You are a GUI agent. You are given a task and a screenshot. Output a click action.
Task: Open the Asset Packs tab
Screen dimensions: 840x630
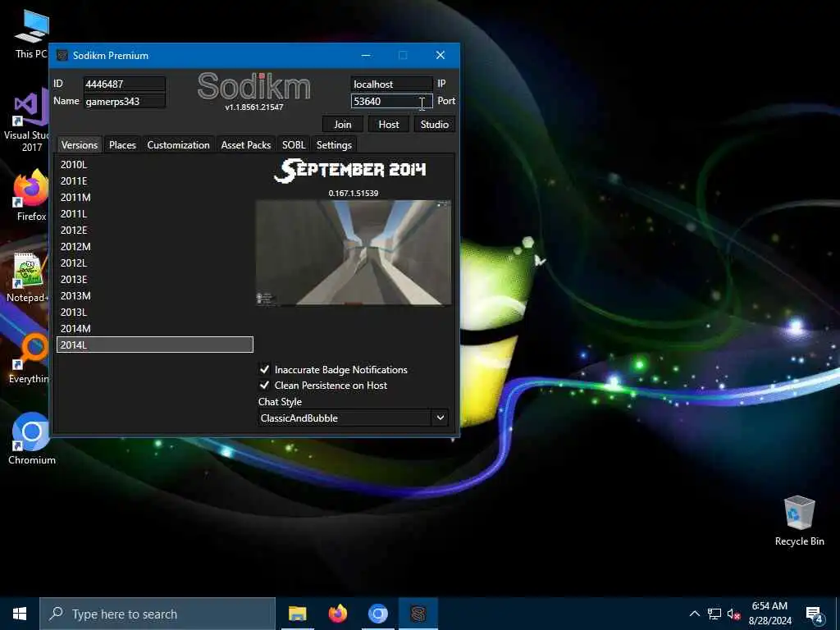(246, 144)
